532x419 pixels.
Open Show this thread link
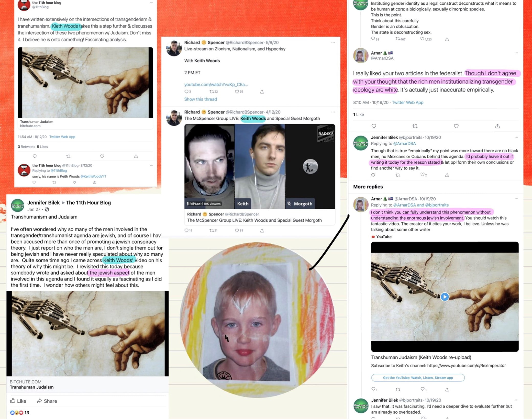tap(201, 99)
